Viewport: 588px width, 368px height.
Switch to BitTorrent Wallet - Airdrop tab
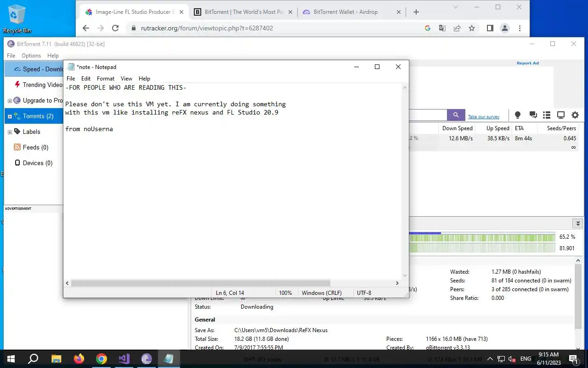click(x=352, y=12)
